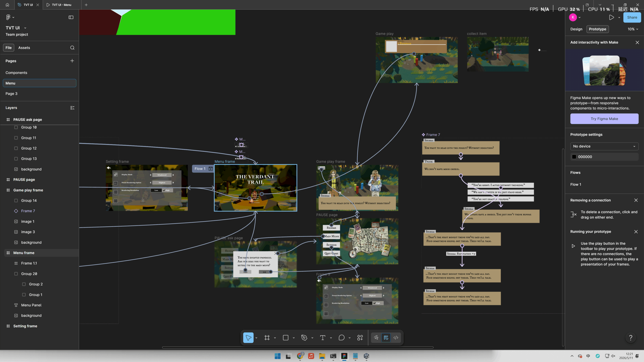Viewport: 644px width, 362px height.
Task: Switch to the Design tab
Action: click(x=576, y=29)
